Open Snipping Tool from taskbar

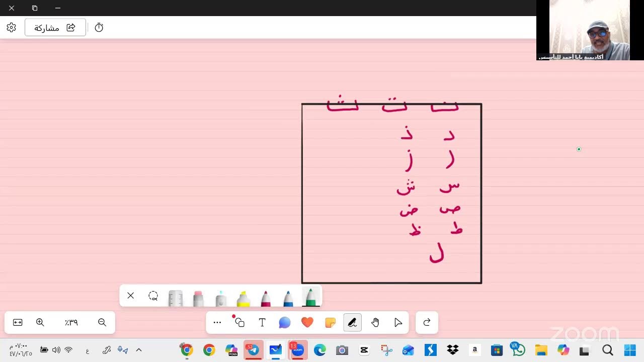(386, 350)
